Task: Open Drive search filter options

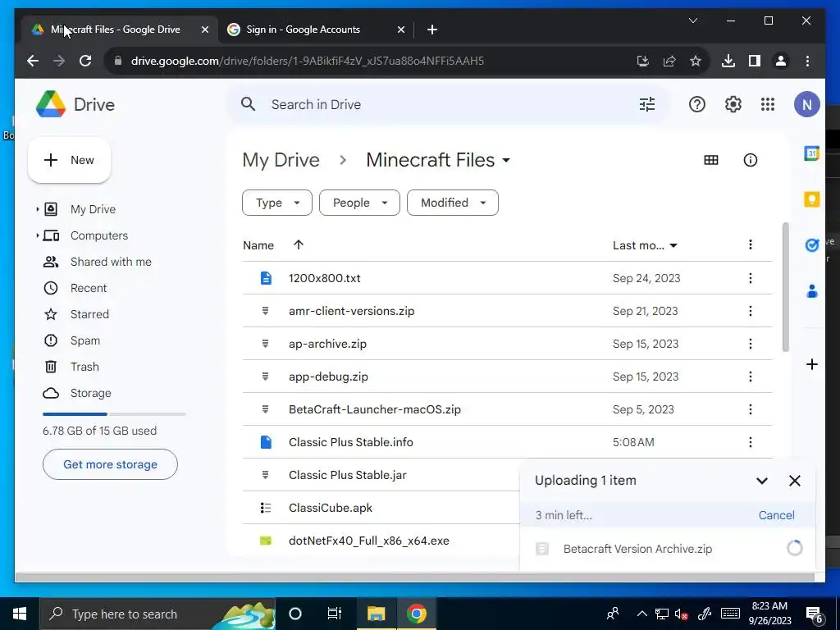Action: click(x=647, y=104)
